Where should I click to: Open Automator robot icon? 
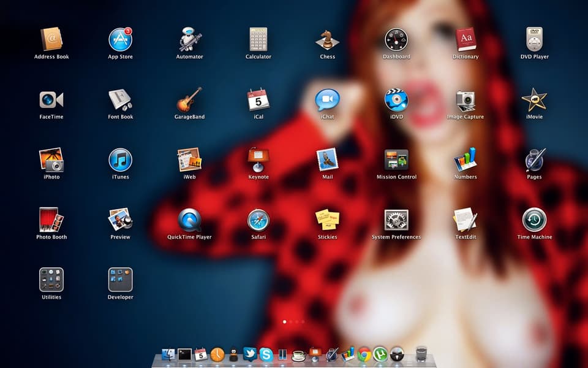tap(189, 39)
